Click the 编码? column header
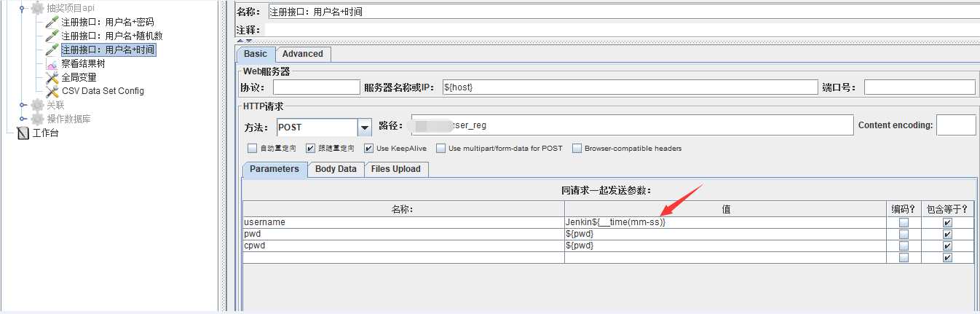Image resolution: width=980 pixels, height=314 pixels. [x=904, y=209]
